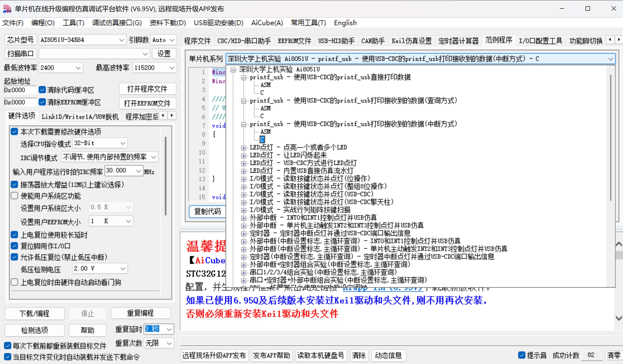Open 资料下载(D) menu
623x364 pixels.
click(167, 23)
